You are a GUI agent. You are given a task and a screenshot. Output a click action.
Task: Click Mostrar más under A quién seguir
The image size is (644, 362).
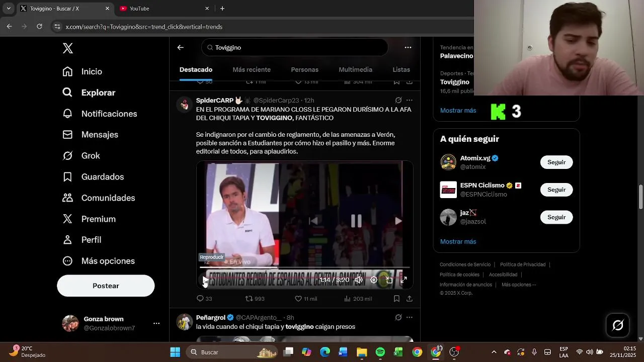pyautogui.click(x=458, y=241)
